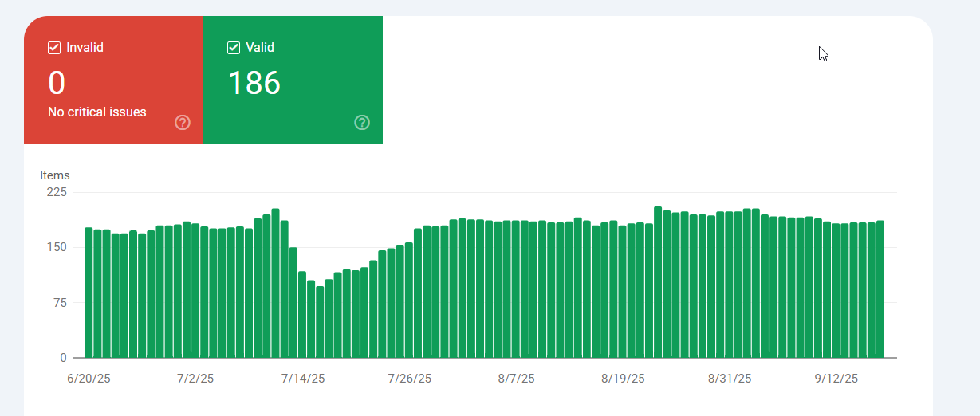Click the 225 value on y-axis
The width and height of the screenshot is (980, 416).
click(57, 192)
